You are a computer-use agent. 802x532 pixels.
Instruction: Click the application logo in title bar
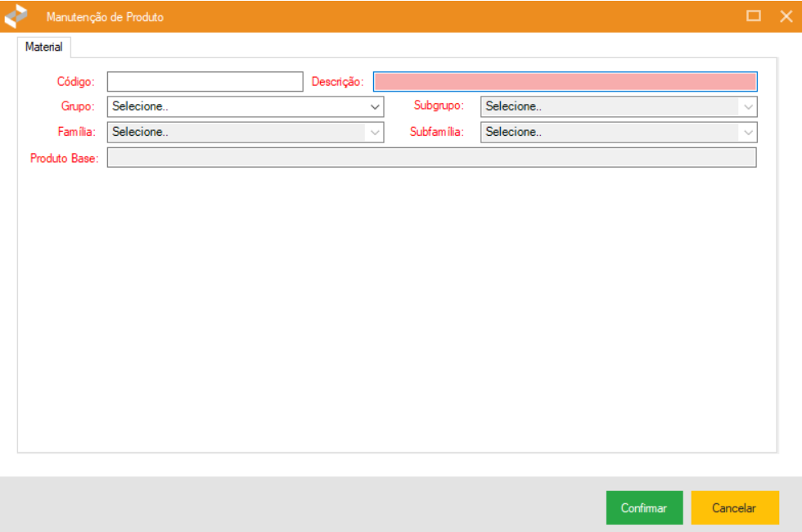coord(16,16)
